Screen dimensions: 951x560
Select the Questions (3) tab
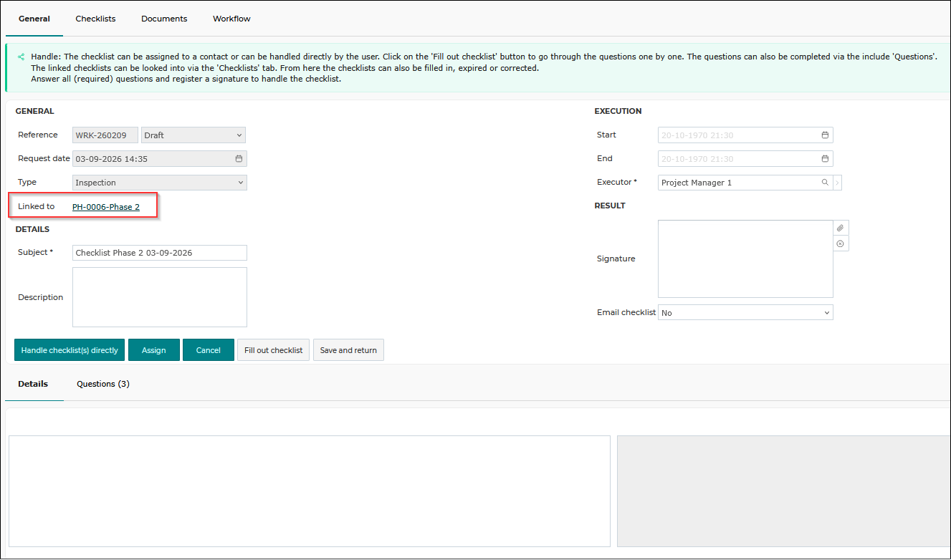pyautogui.click(x=103, y=384)
